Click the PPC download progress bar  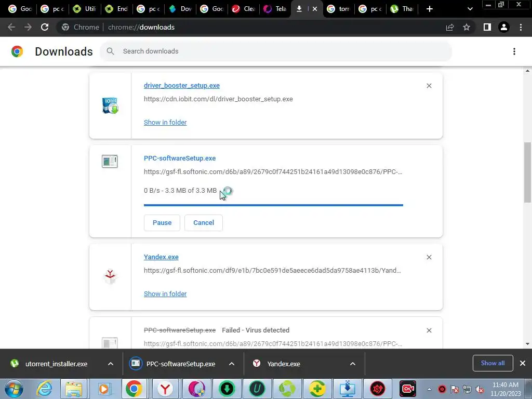point(273,205)
